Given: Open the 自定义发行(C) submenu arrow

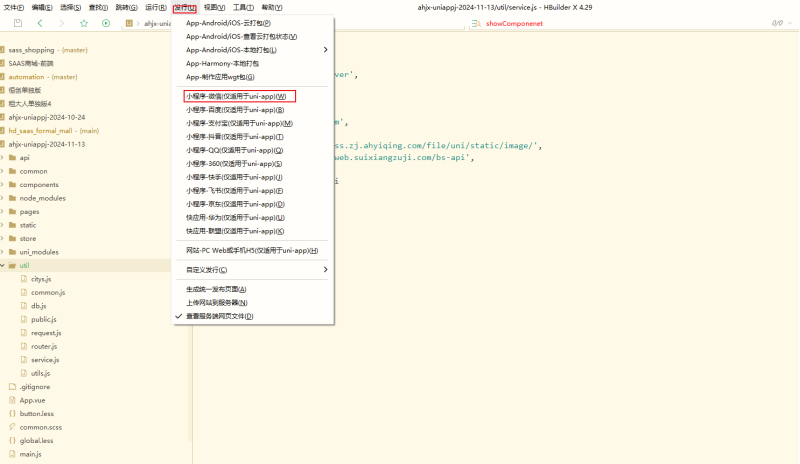Looking at the screenshot, I should coord(326,270).
